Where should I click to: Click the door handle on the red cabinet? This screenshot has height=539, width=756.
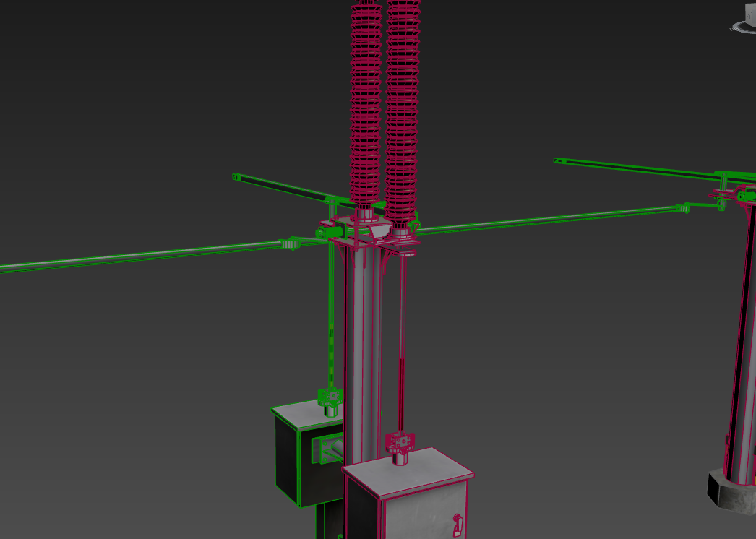coord(457,525)
